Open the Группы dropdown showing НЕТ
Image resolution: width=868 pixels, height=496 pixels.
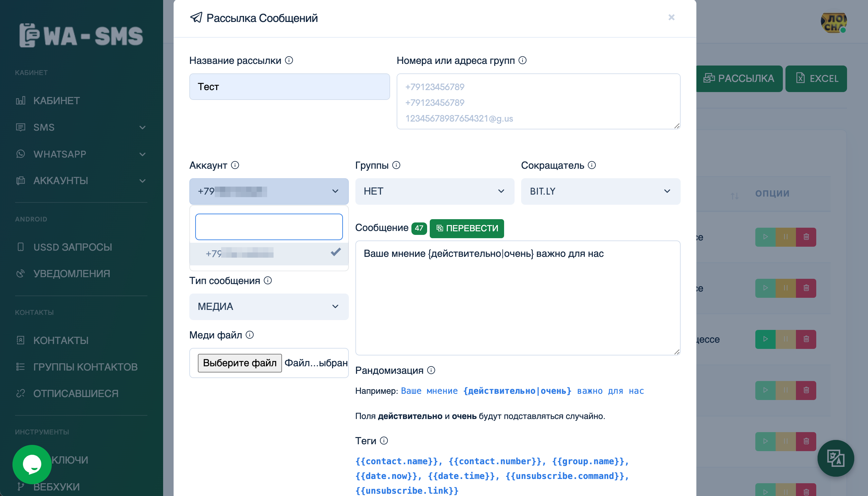pyautogui.click(x=435, y=191)
